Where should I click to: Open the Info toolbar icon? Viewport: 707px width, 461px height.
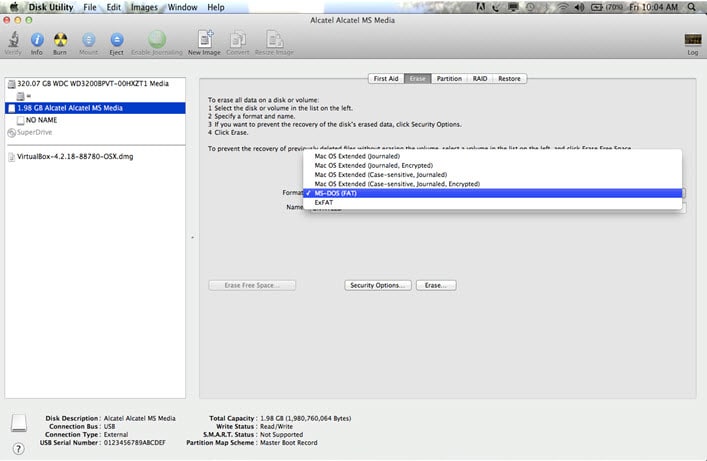[37, 40]
